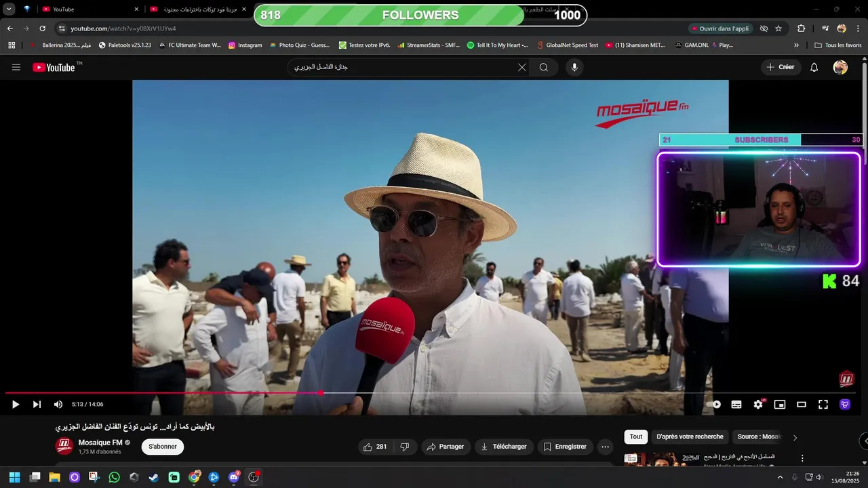Open browser media control icon
The height and width of the screenshot is (488, 868).
825,28
